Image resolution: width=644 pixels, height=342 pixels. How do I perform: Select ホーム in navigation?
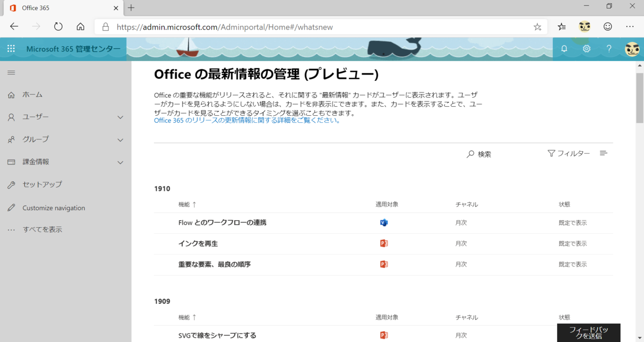point(32,95)
